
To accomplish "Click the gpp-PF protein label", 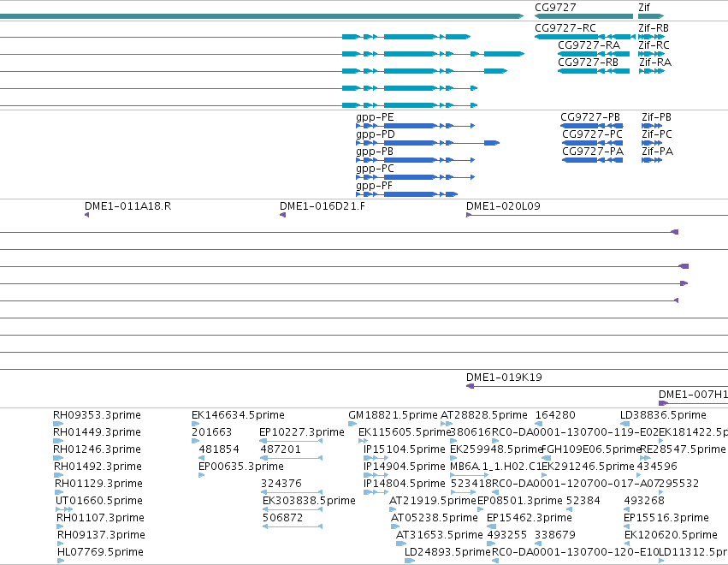I will (x=374, y=186).
